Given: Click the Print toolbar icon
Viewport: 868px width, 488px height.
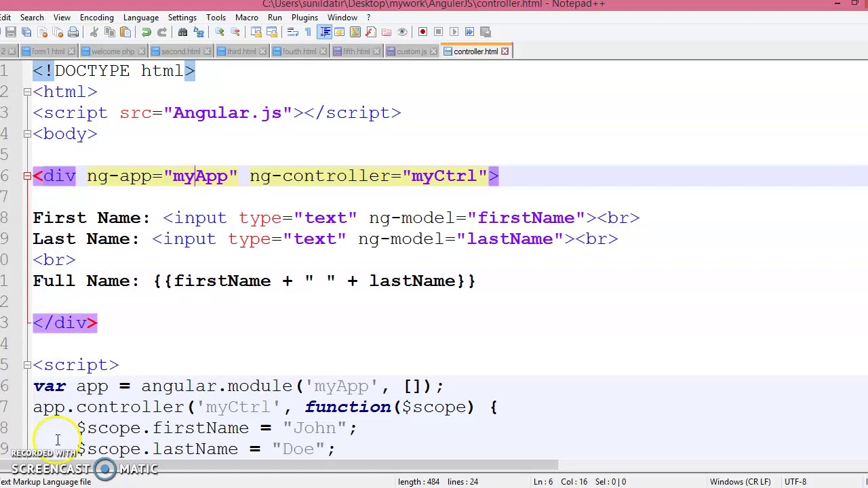Looking at the screenshot, I should [73, 32].
